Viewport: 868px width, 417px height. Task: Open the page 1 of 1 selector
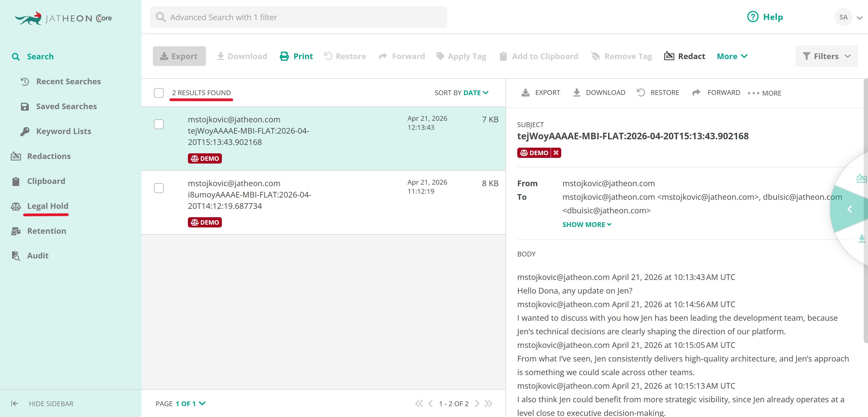point(190,403)
